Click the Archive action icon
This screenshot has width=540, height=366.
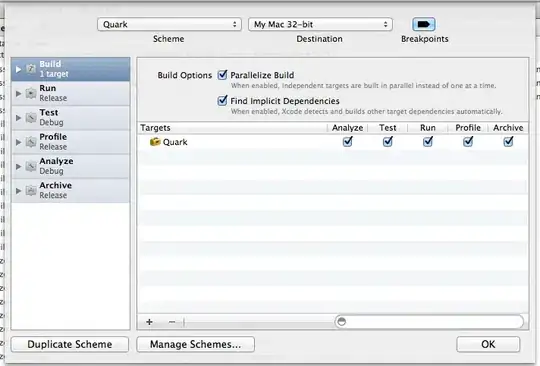point(31,190)
